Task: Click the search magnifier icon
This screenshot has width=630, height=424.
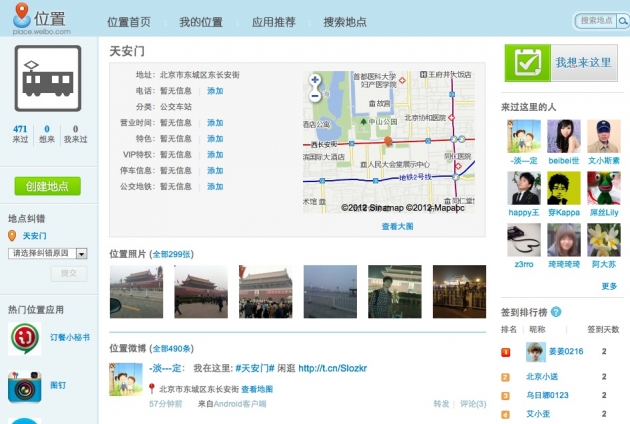Action: coord(623,20)
